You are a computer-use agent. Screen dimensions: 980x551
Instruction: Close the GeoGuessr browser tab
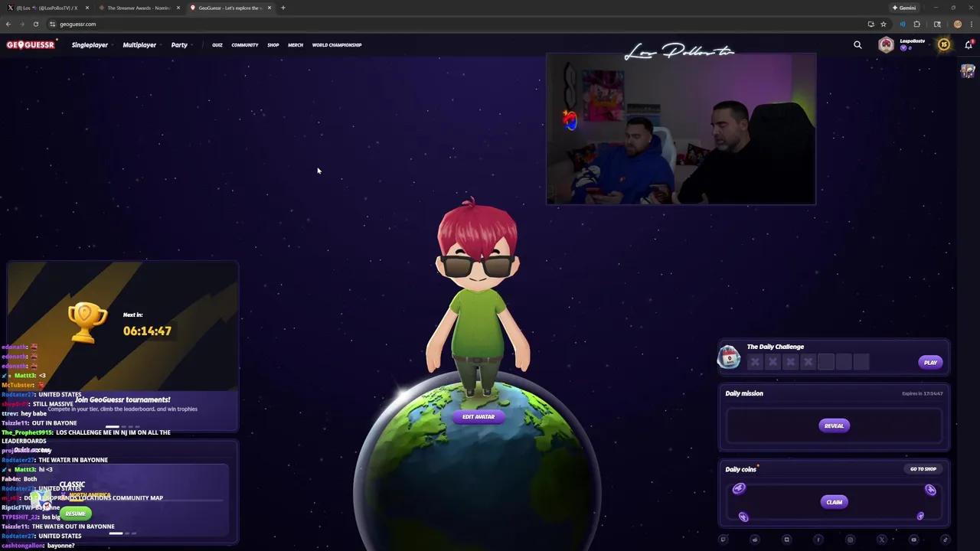click(x=269, y=8)
